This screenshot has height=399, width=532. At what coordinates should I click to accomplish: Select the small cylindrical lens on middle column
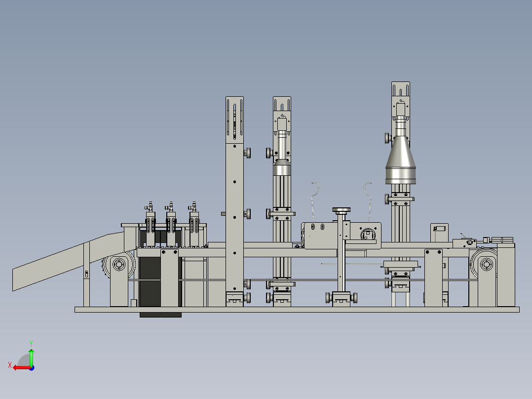click(x=282, y=153)
